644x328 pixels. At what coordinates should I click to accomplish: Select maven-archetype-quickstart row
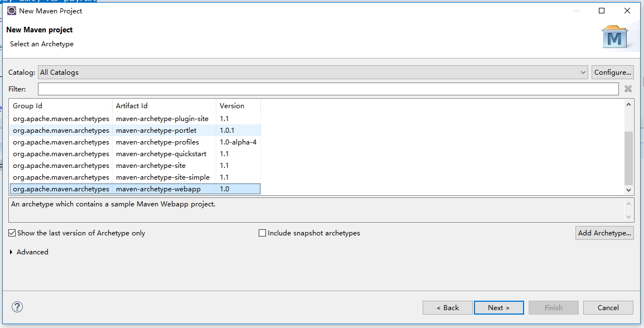point(135,154)
